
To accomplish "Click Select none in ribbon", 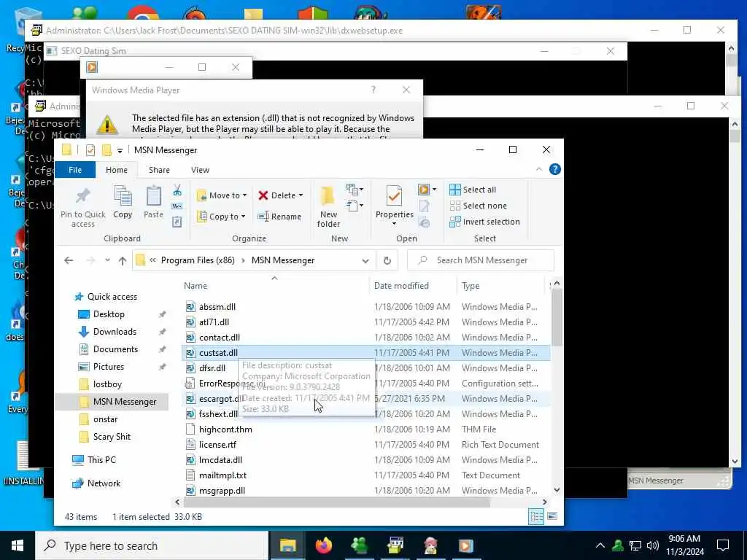I will click(x=478, y=206).
